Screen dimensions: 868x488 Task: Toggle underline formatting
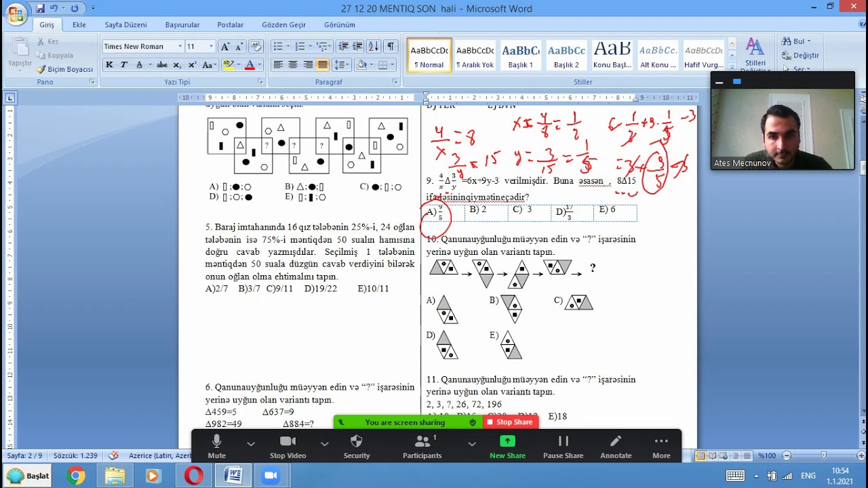point(139,65)
